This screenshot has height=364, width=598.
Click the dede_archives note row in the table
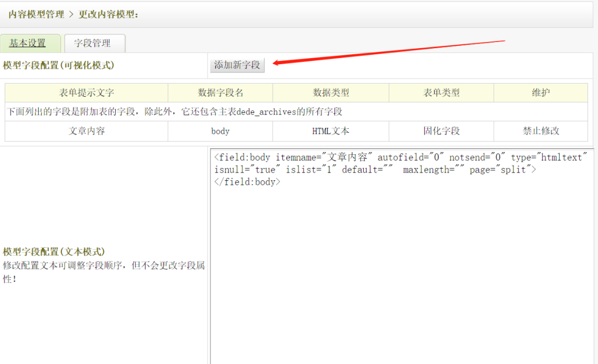(x=175, y=112)
